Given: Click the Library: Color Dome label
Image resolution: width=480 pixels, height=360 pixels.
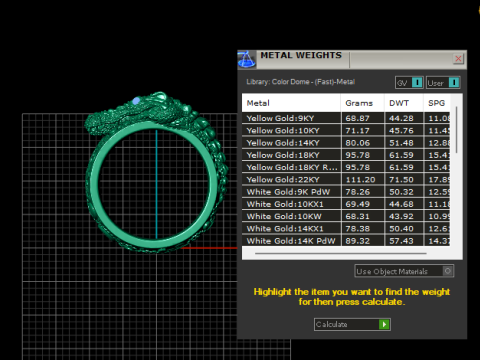Looking at the screenshot, I should click(x=301, y=82).
